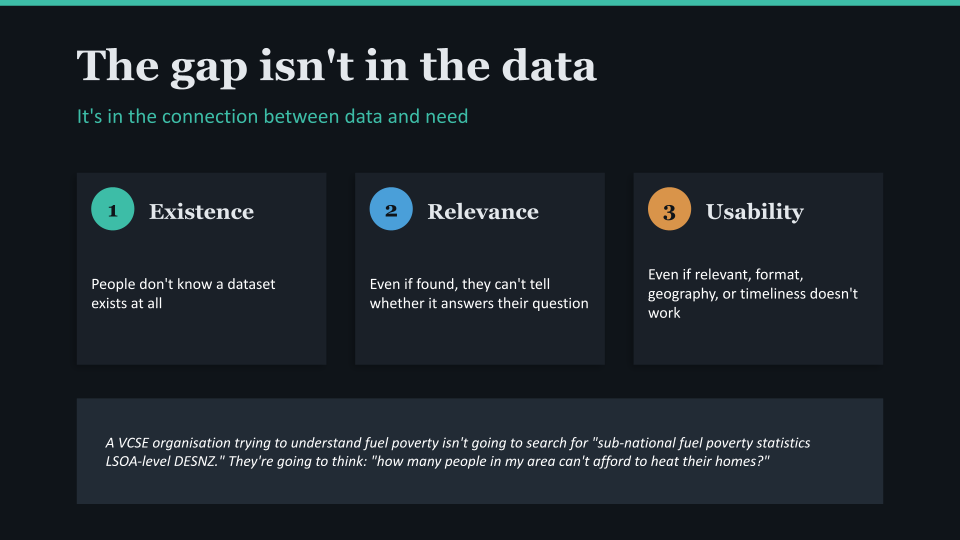The image size is (960, 540).
Task: Select the slide title about the gap
Action: (337, 66)
